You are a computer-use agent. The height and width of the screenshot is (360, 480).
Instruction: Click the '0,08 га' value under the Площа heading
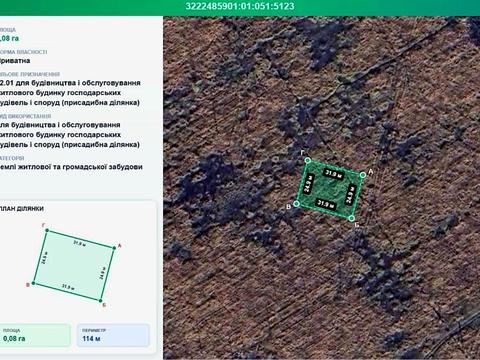(9, 38)
